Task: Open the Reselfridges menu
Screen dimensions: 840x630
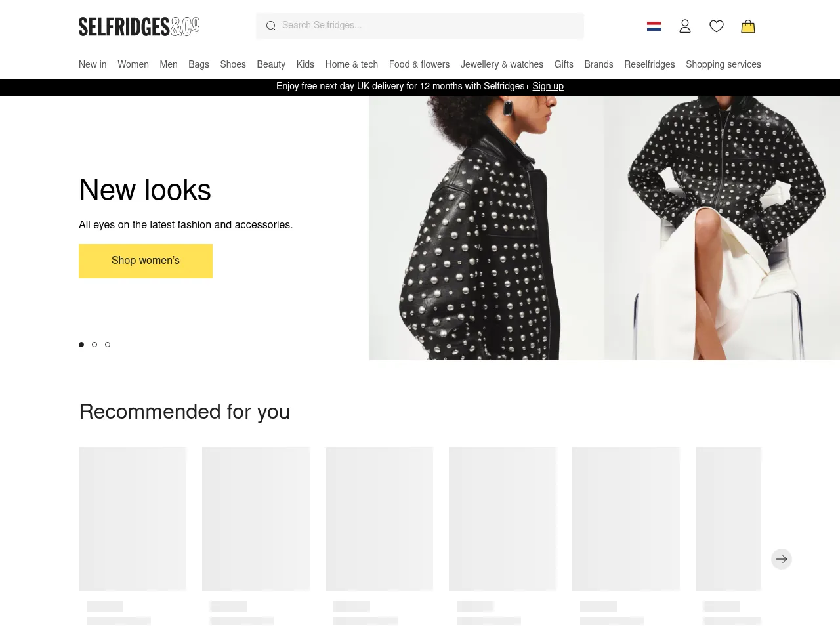Action: pyautogui.click(x=650, y=64)
